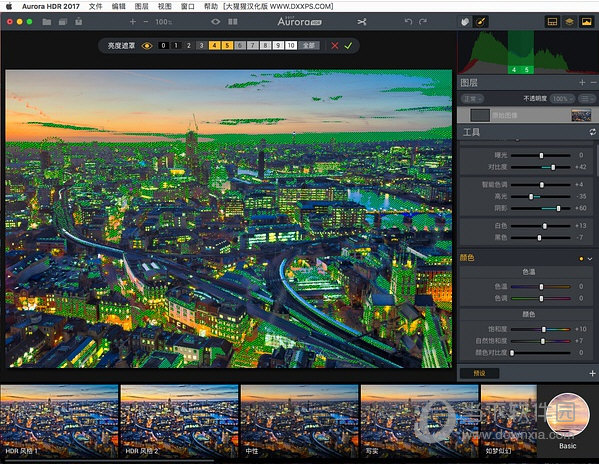Select the hand pan tool icon
The width and height of the screenshot is (599, 464).
pos(465,22)
